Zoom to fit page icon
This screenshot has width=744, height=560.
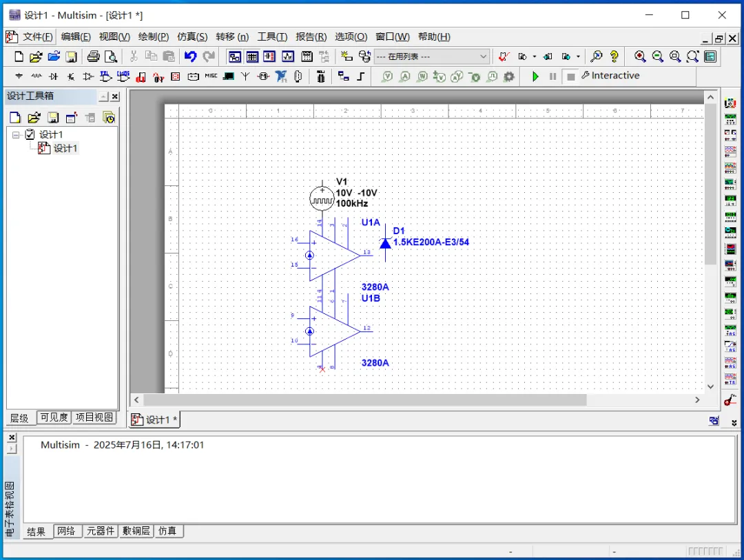[x=692, y=56]
